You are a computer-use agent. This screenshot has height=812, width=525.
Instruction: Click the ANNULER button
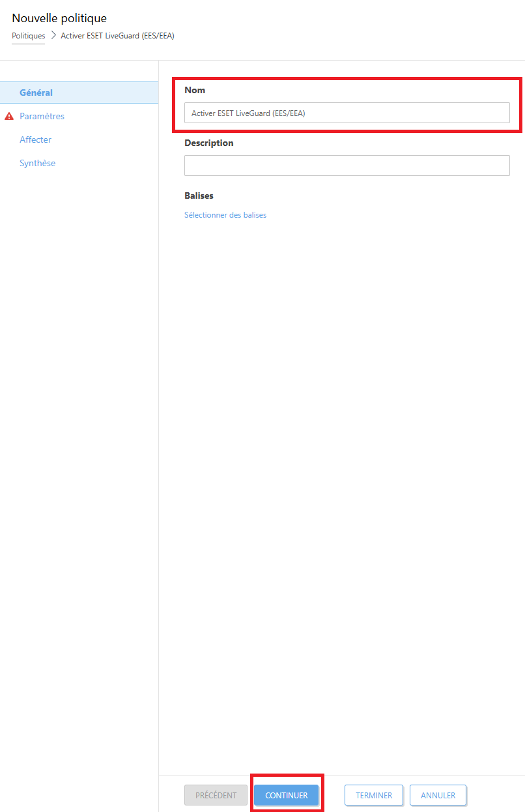click(x=438, y=795)
